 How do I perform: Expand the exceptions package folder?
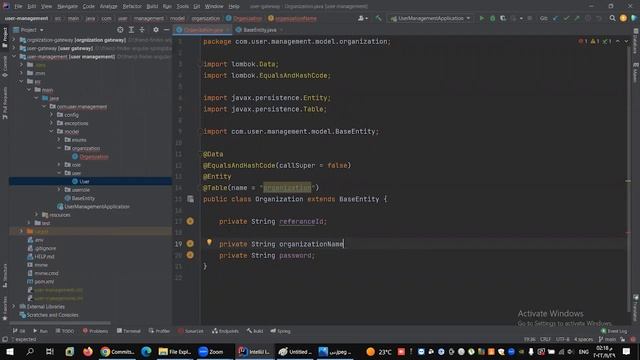[51, 123]
